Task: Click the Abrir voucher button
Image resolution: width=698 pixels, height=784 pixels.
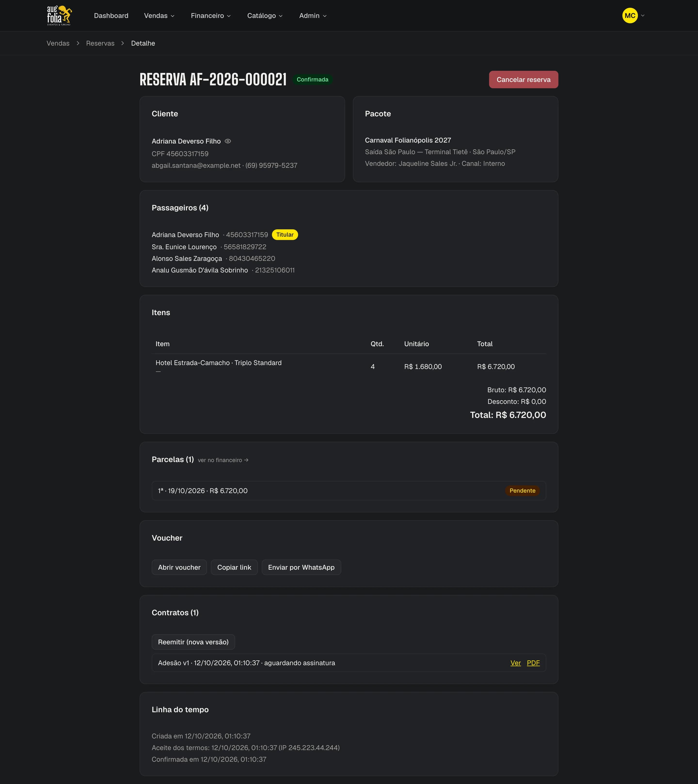Action: click(179, 567)
